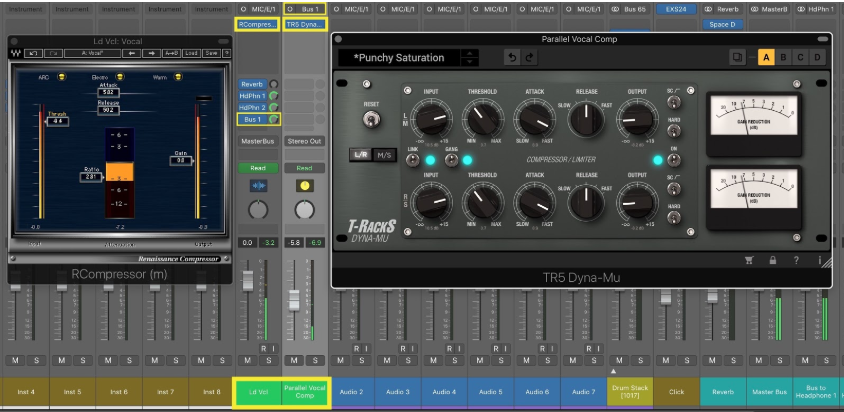844x412 pixels.
Task: Show Dyna-Mu info with the i icon
Action: coord(820,260)
